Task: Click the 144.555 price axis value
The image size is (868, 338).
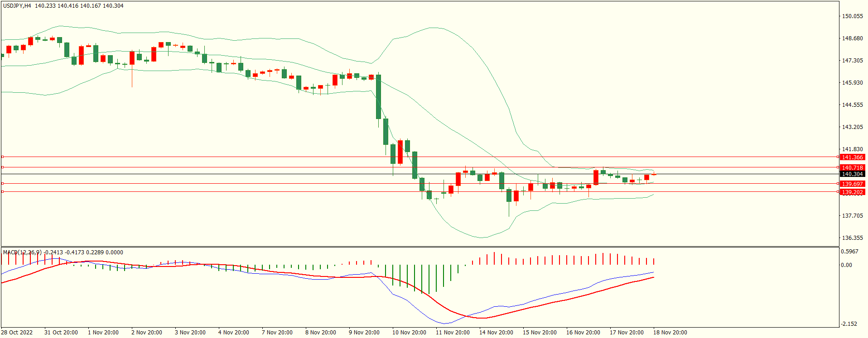Action: pyautogui.click(x=852, y=105)
